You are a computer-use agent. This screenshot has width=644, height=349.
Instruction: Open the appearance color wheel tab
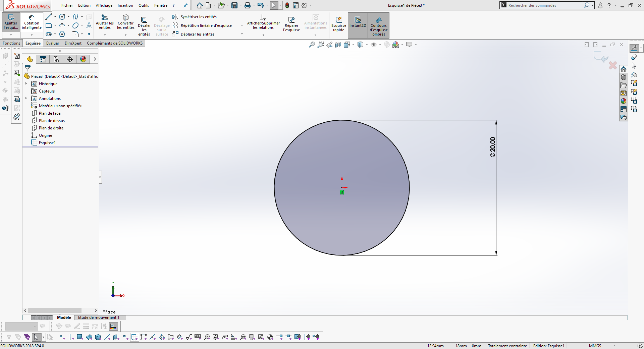point(83,59)
